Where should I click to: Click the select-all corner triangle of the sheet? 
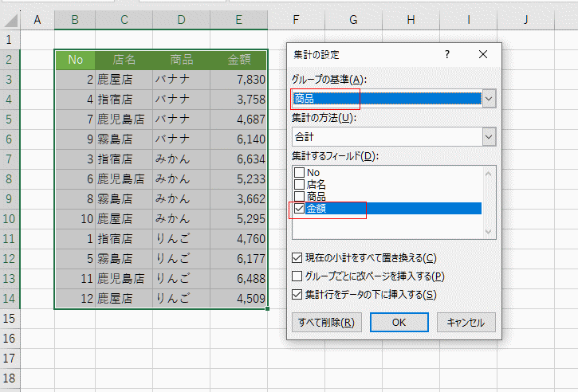coord(10,20)
